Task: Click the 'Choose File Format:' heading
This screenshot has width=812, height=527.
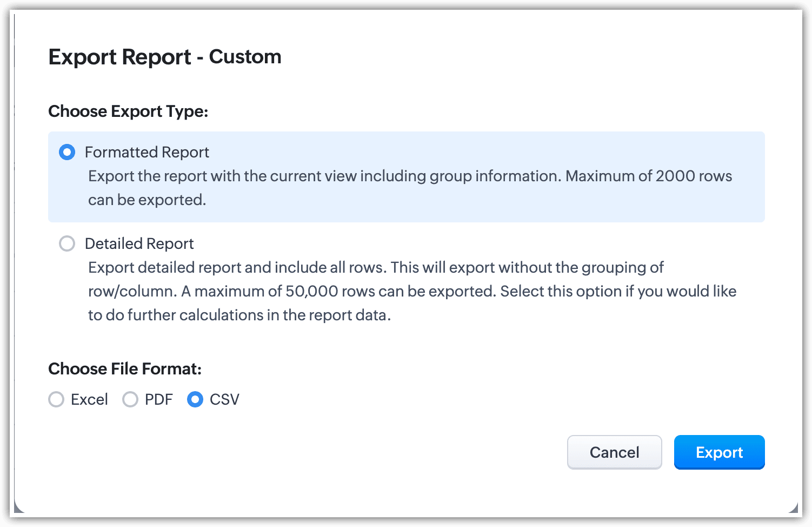Action: [125, 369]
